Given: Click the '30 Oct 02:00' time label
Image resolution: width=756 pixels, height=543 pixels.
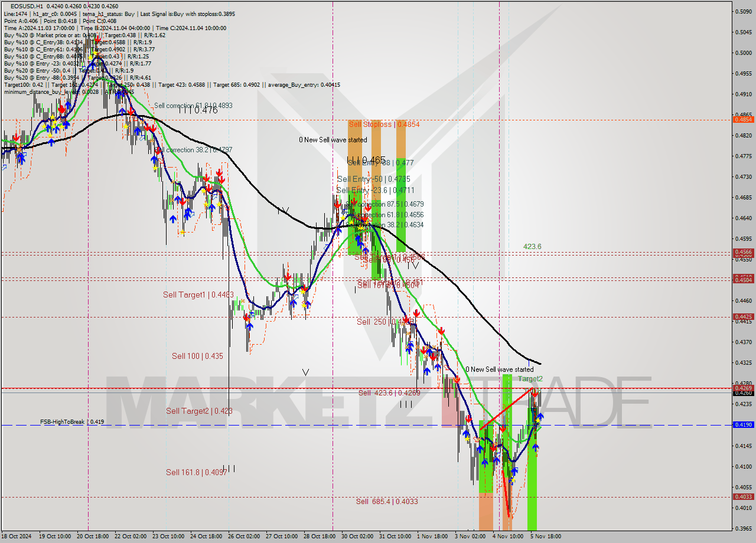Looking at the screenshot, I should (x=357, y=537).
